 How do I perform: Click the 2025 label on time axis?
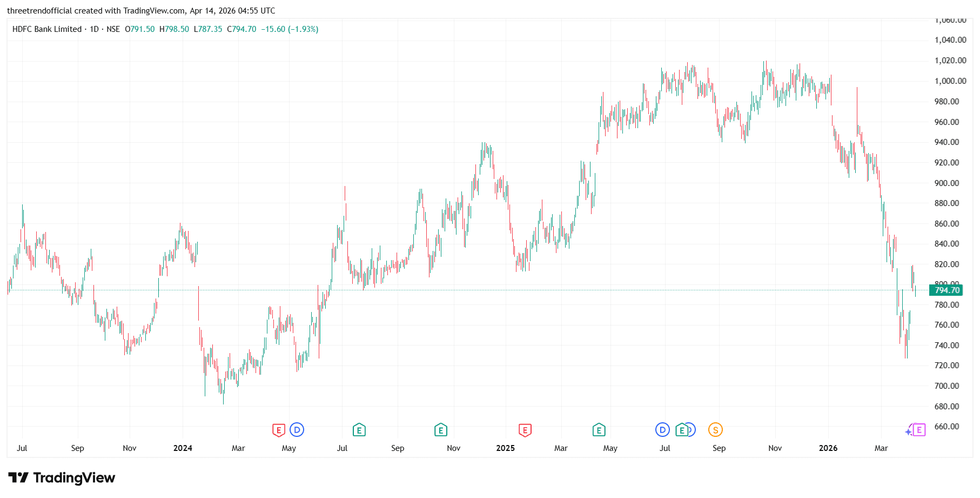point(505,448)
